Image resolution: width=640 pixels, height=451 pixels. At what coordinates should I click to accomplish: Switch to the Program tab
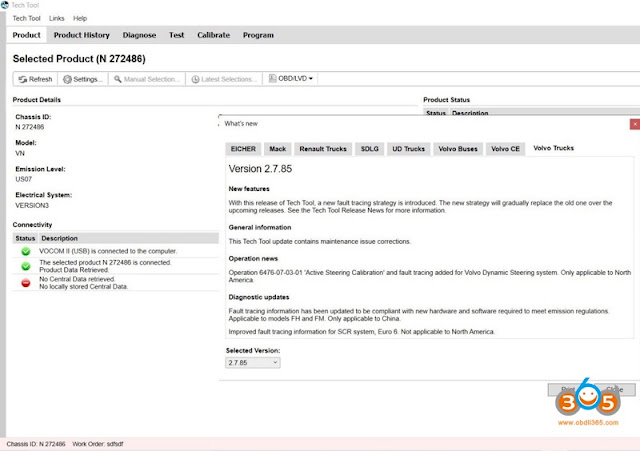pos(258,35)
